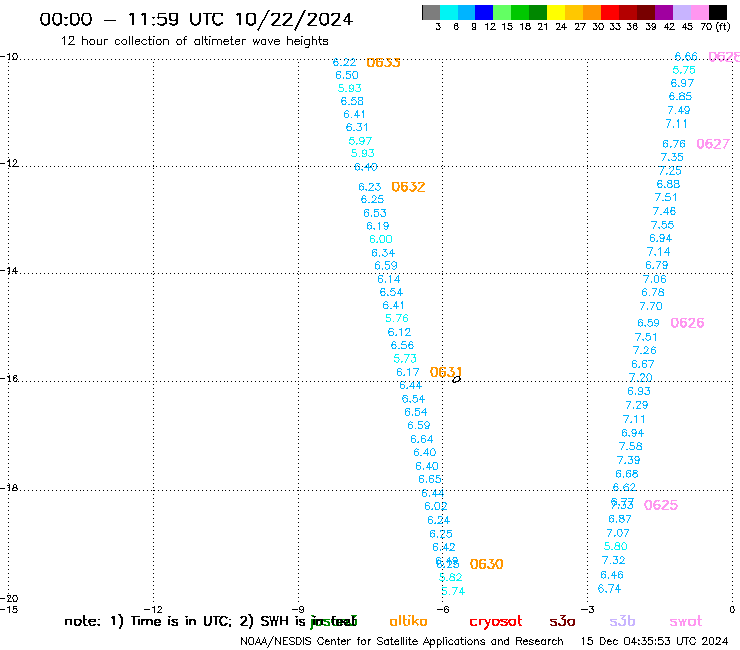Select the yellow 24 ft color swatch

556,12
